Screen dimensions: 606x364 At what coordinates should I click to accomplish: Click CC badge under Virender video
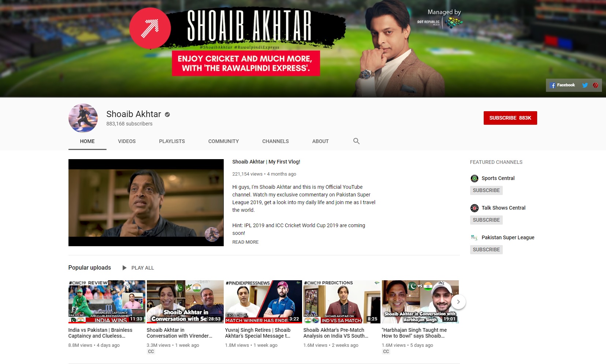point(151,352)
